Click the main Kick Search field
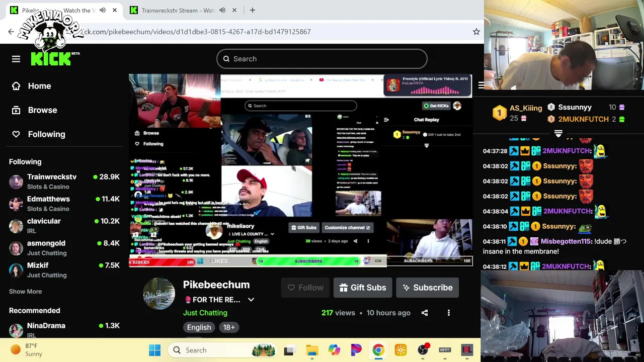644x362 pixels. point(322,59)
